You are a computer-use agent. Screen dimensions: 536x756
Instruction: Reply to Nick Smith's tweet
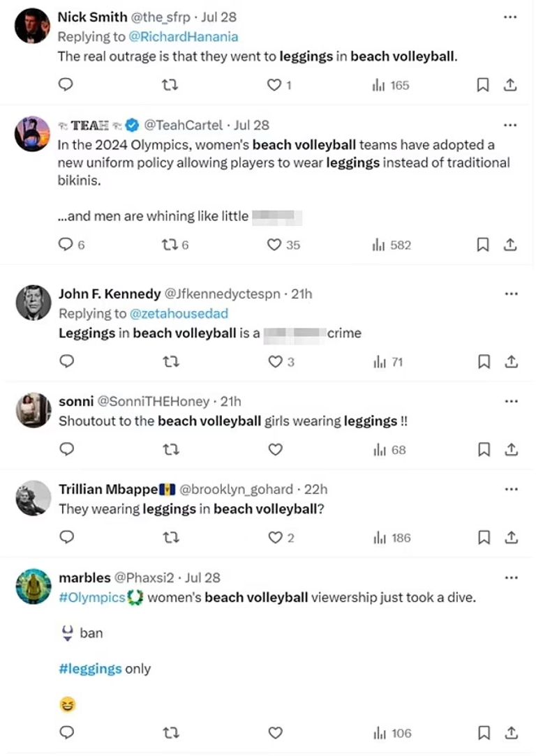(x=66, y=85)
